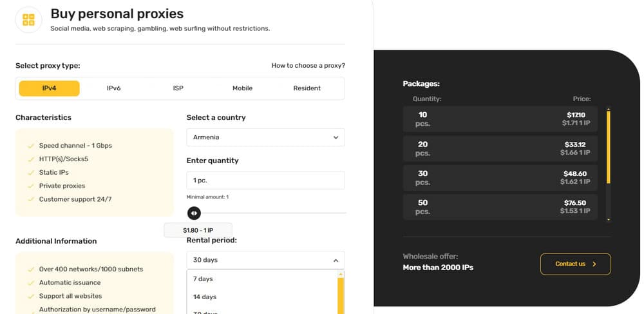Click the 'Wholesale offer:' label
The image size is (644, 314).
pyautogui.click(x=430, y=257)
